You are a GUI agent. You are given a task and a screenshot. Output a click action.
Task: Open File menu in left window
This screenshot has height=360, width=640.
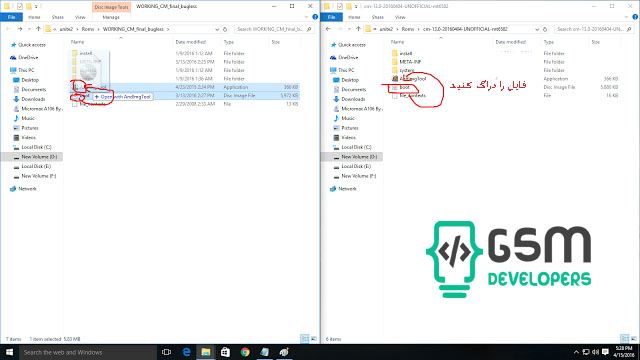pyautogui.click(x=11, y=17)
